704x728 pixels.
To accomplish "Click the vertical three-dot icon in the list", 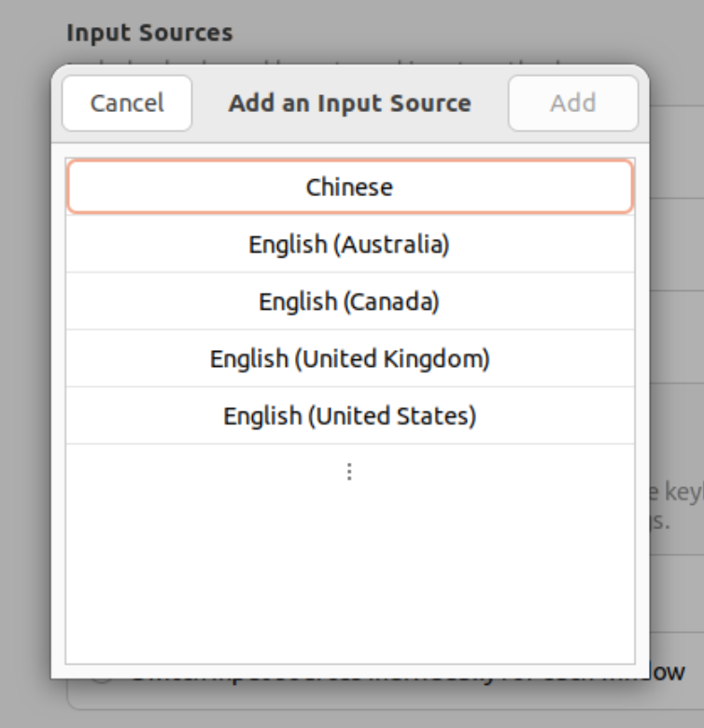I will [349, 472].
